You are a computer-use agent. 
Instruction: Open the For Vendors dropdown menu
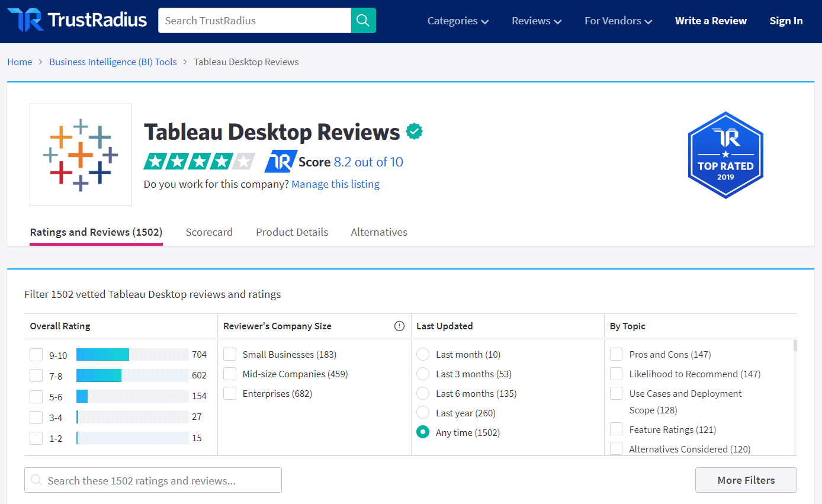pyautogui.click(x=618, y=21)
